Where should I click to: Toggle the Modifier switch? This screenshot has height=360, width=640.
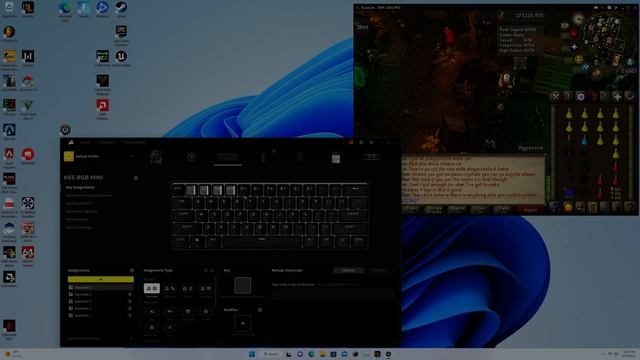click(x=260, y=310)
